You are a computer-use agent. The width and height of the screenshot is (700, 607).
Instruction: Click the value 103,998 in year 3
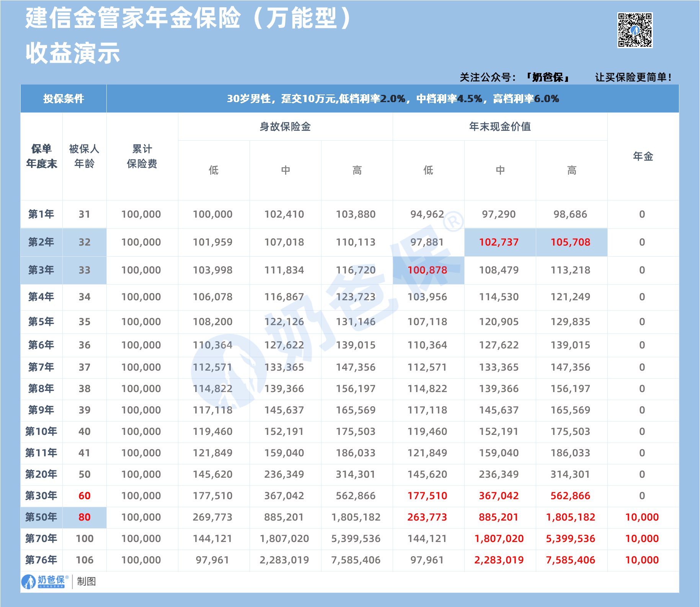coord(212,270)
